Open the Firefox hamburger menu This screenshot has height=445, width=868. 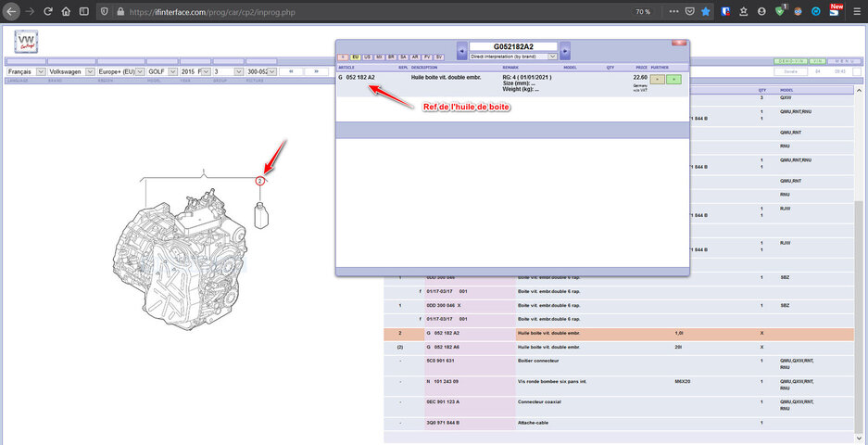pos(857,11)
